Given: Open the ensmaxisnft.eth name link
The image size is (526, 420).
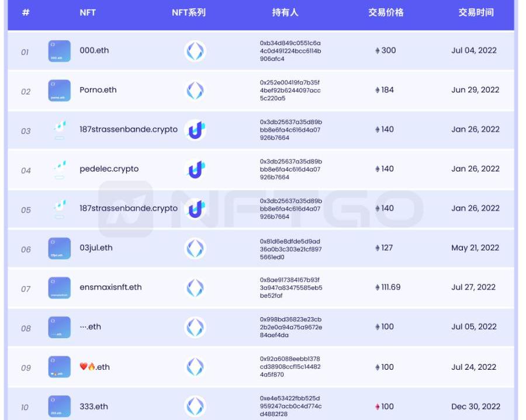Looking at the screenshot, I should 110,287.
